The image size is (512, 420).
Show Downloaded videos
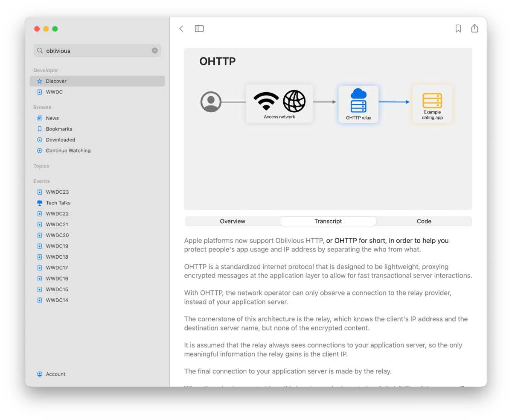(x=60, y=140)
